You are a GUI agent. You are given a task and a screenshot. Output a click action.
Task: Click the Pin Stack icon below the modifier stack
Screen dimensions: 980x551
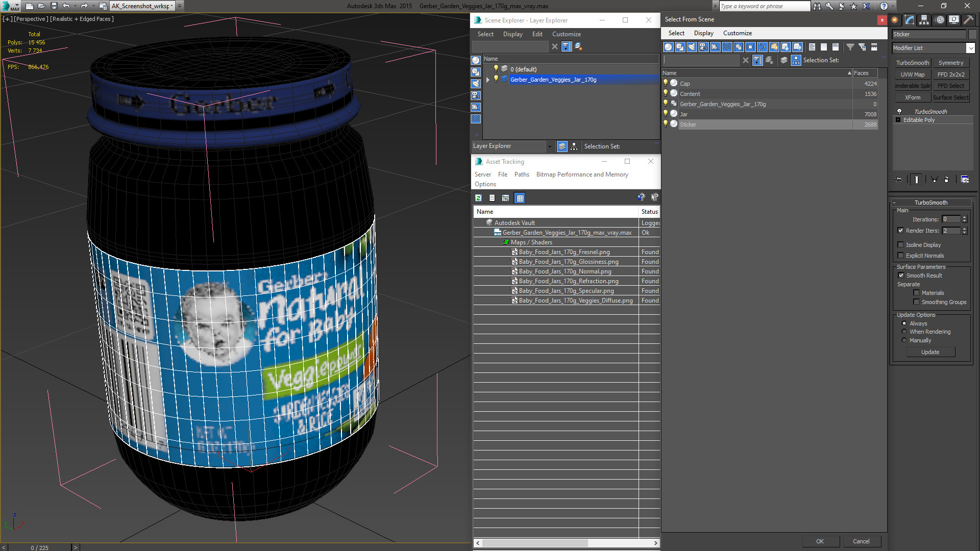pos(899,180)
